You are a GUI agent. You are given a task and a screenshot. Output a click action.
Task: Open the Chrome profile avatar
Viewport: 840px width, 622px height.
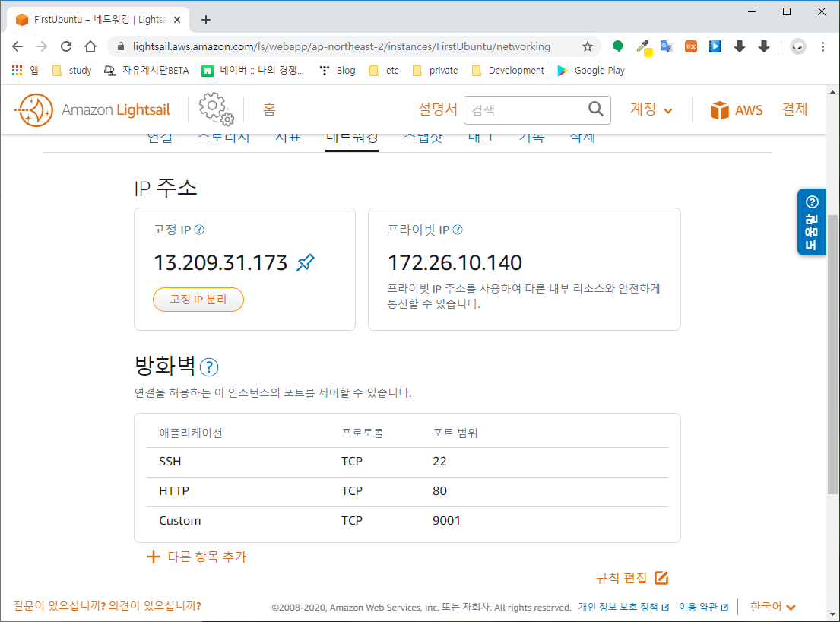[798, 46]
